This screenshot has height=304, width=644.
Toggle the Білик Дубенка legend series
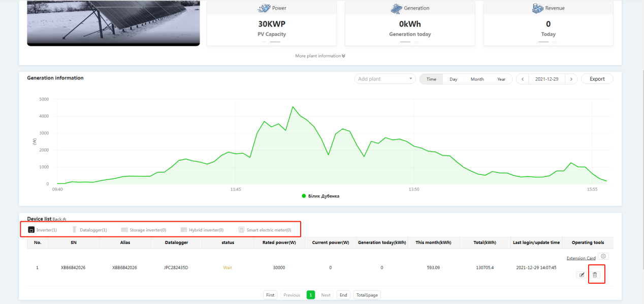[320, 196]
